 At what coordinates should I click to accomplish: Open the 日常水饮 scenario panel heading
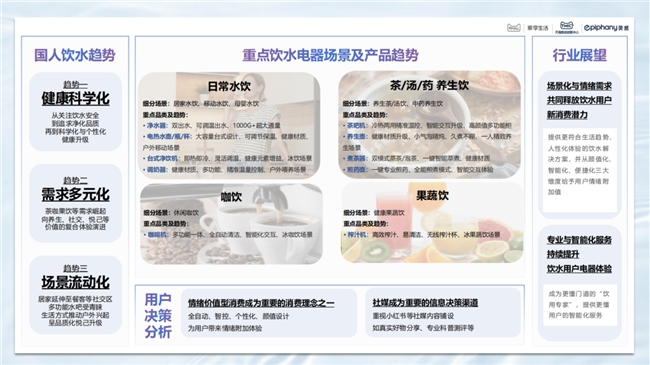229,86
